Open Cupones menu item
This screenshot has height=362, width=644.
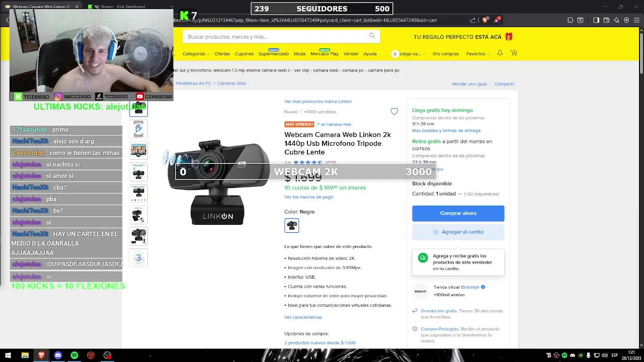[x=244, y=53]
